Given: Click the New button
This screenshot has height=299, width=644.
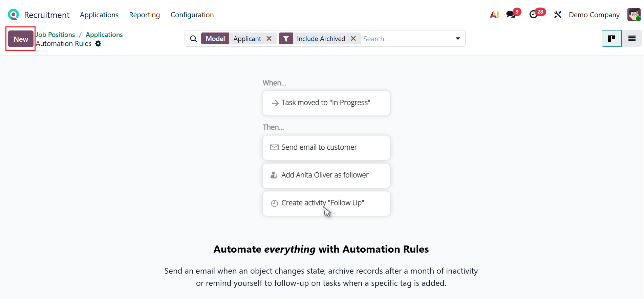Looking at the screenshot, I should [x=21, y=39].
